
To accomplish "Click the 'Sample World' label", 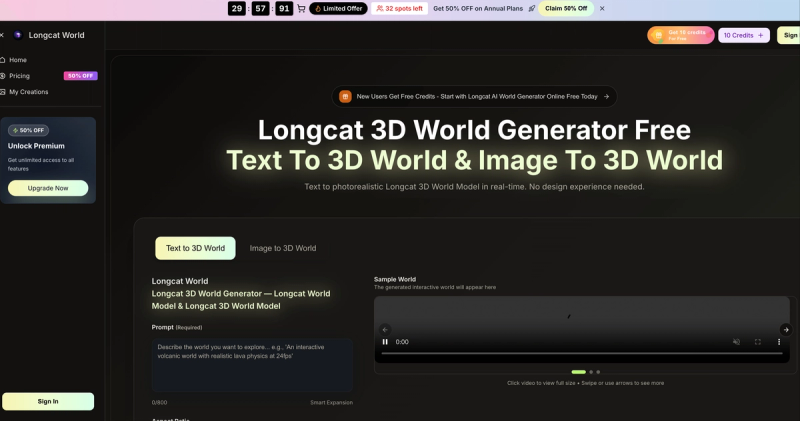I will pyautogui.click(x=395, y=279).
